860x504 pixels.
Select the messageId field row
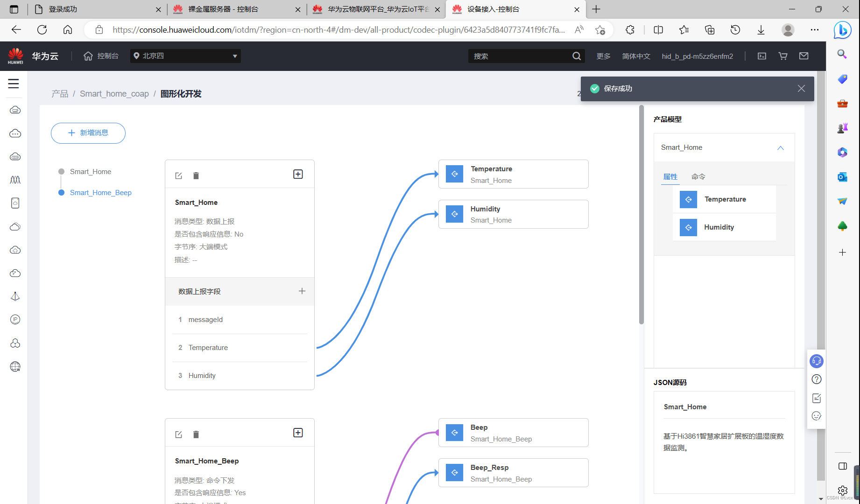coord(240,320)
